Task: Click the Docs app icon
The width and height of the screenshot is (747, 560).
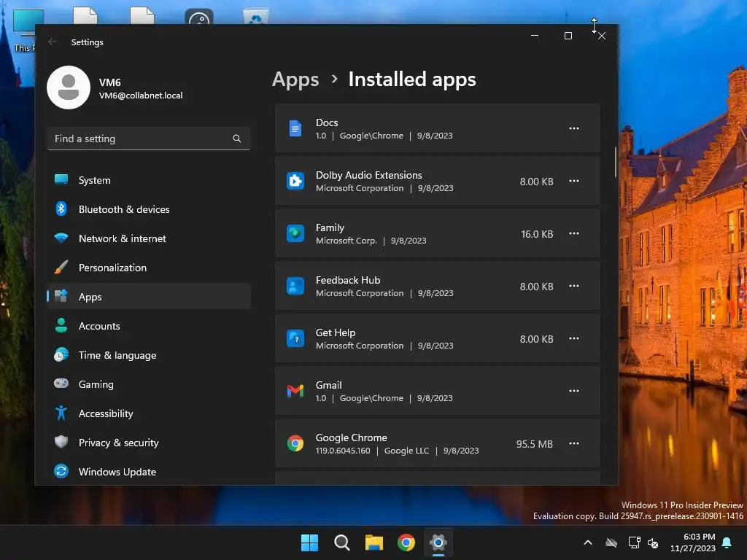Action: tap(295, 128)
